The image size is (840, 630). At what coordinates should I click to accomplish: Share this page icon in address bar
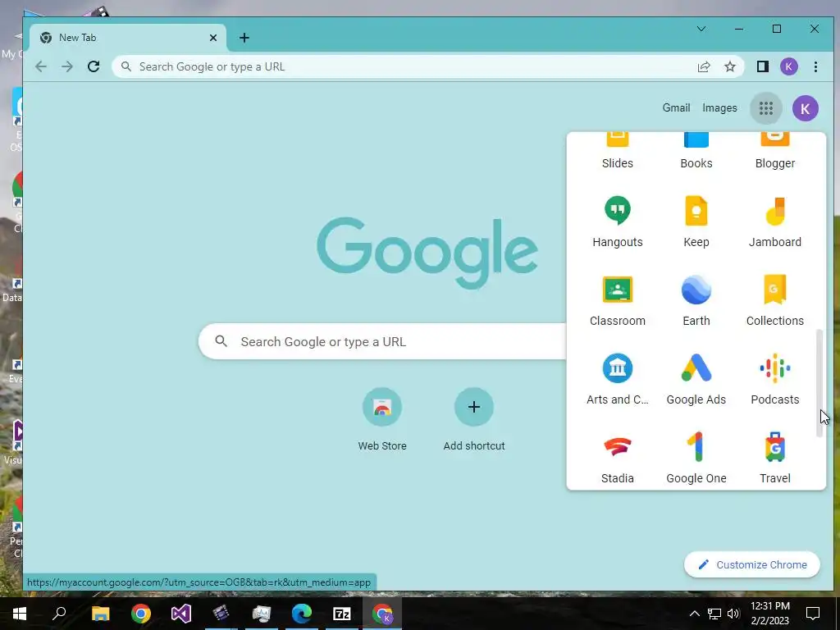point(703,66)
